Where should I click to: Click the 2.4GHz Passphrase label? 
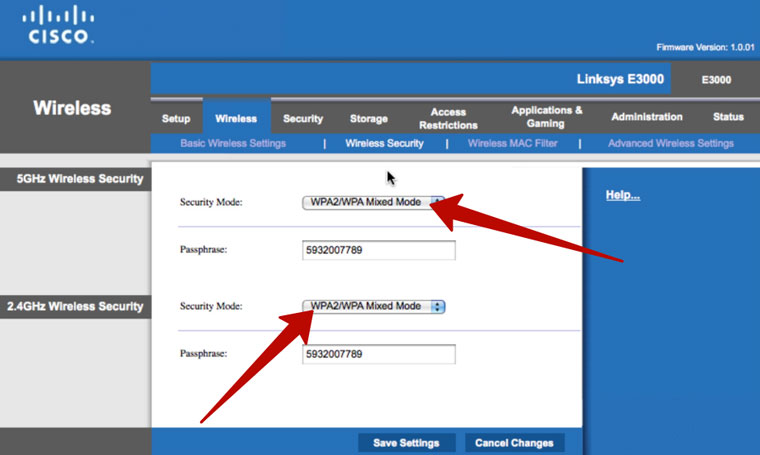tap(203, 354)
